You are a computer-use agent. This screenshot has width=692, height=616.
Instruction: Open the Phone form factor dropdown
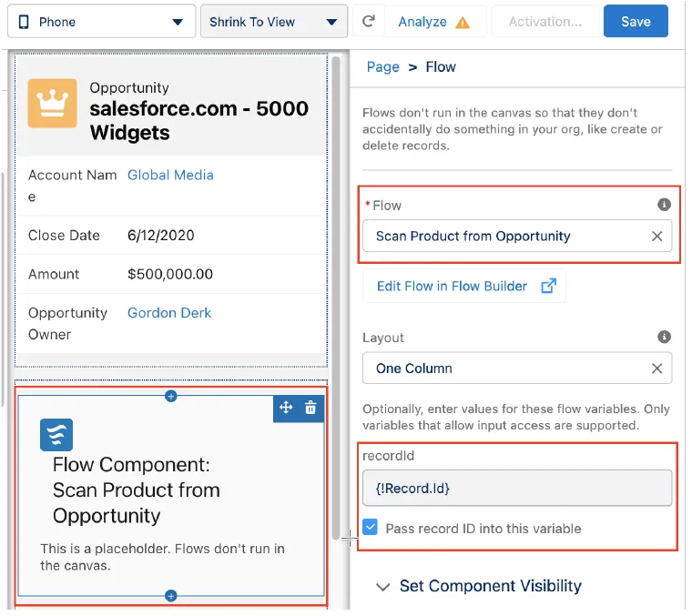point(102,22)
